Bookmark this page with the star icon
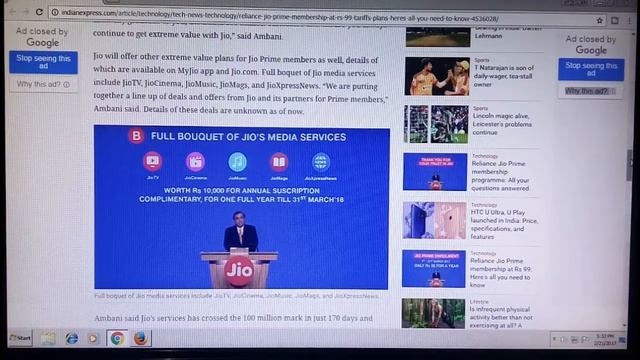This screenshot has height=360, width=640. pos(600,20)
